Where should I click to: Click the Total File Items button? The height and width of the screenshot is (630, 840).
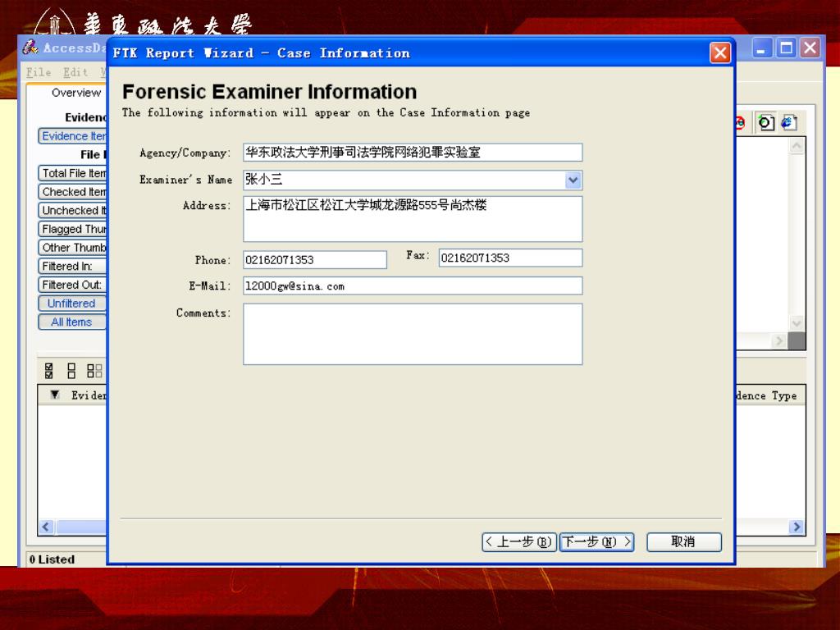coord(73,173)
